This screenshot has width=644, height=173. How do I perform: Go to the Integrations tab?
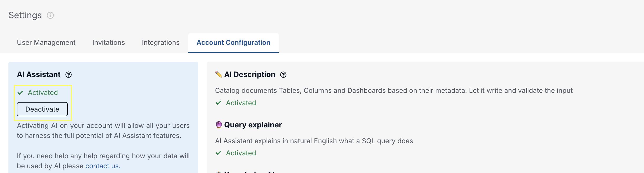[160, 42]
